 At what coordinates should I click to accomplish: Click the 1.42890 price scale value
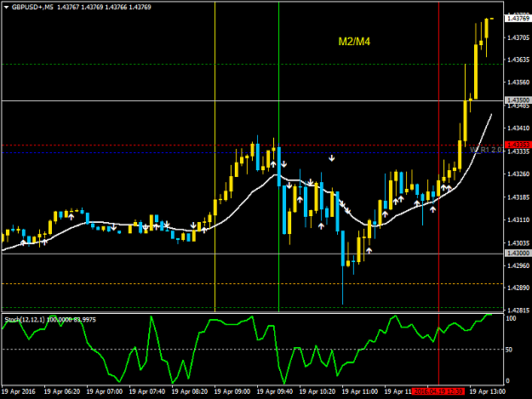[518, 288]
